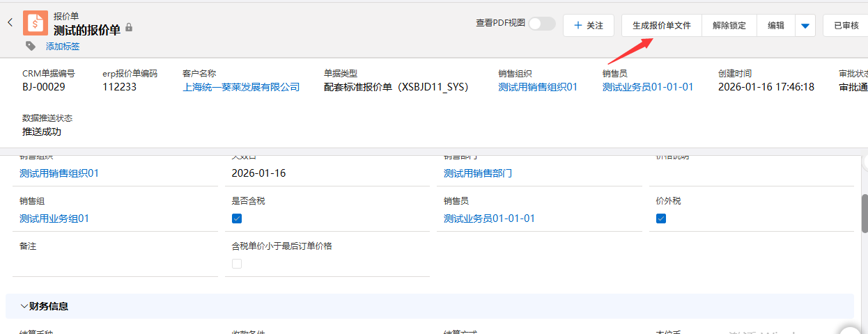Toggle the 价外税 checkbox

(661, 218)
